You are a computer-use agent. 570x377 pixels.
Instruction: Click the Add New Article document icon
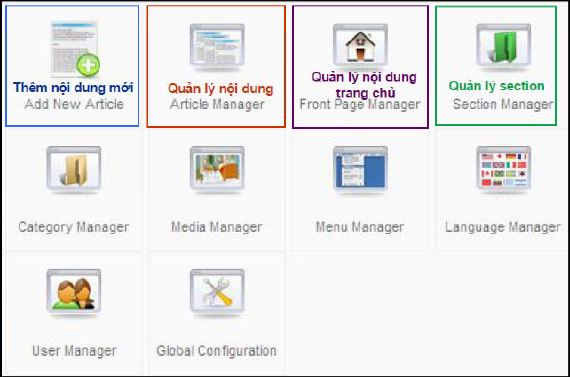click(x=75, y=49)
